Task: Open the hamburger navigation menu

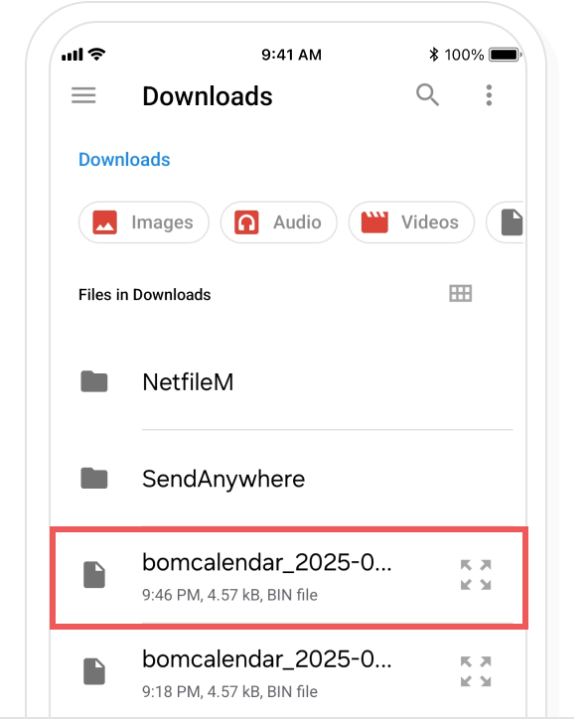Action: click(83, 95)
